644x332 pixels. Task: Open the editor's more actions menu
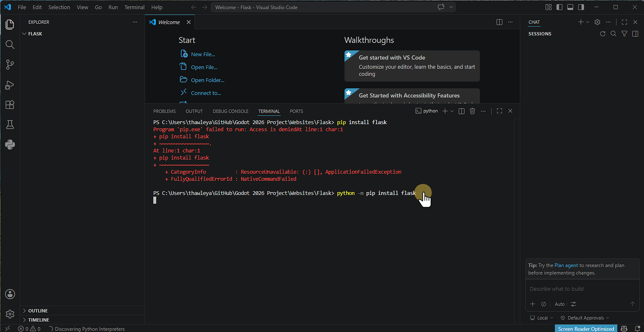tap(510, 22)
